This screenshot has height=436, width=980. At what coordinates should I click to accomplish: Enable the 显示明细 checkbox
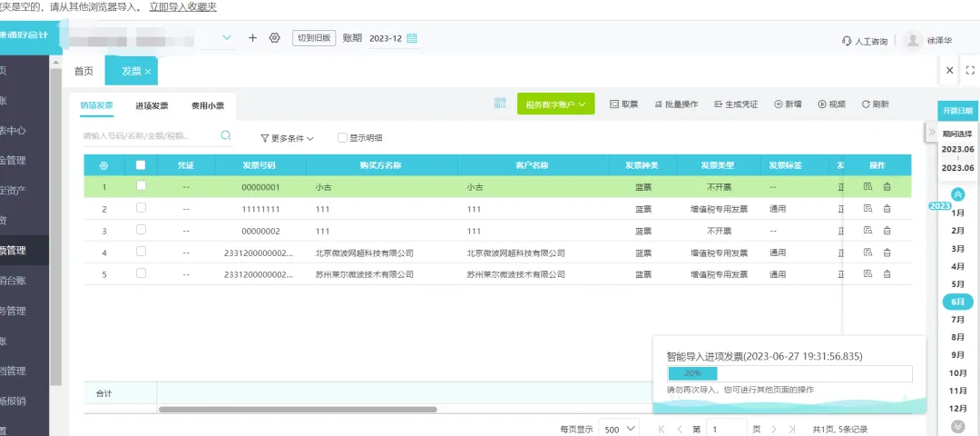[x=342, y=138]
